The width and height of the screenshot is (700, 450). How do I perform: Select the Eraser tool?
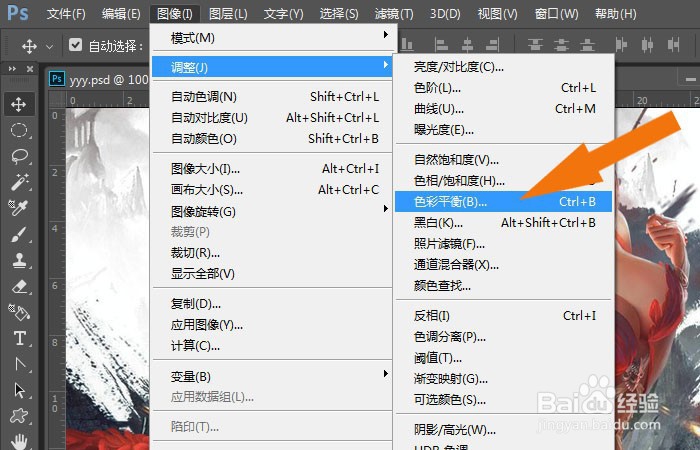pos(18,286)
